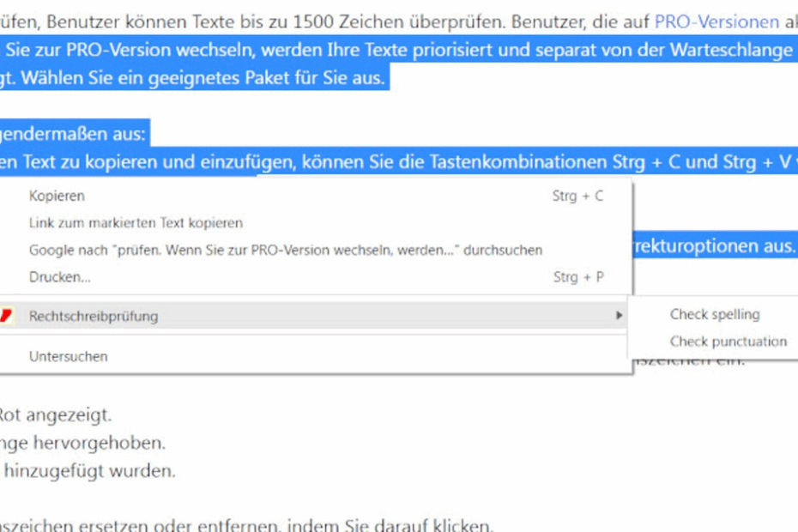Click highlighted text ending 'rekturoptionen aus.'
Viewport: 798px width, 532px height.
click(x=716, y=246)
